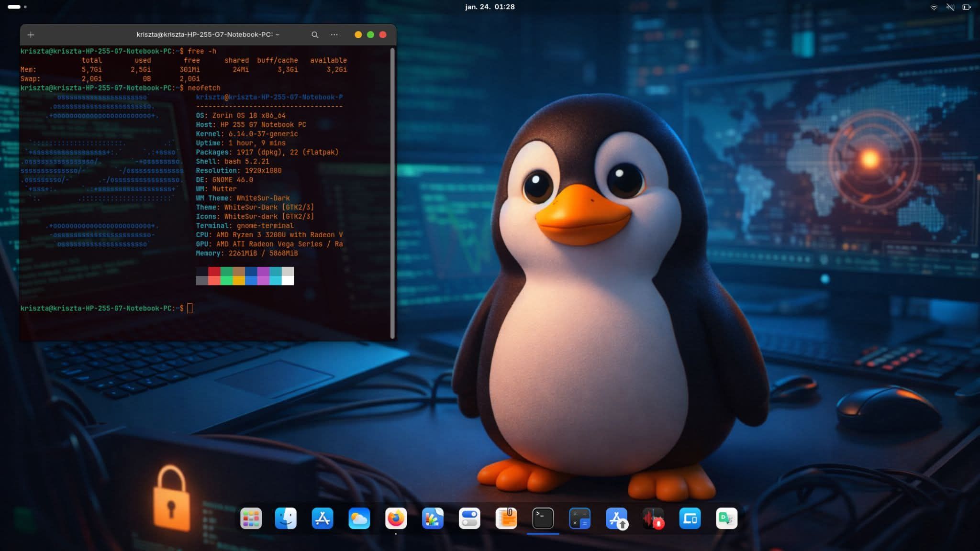
Task: Click the yellow block in the neofetch palette
Action: click(x=239, y=280)
